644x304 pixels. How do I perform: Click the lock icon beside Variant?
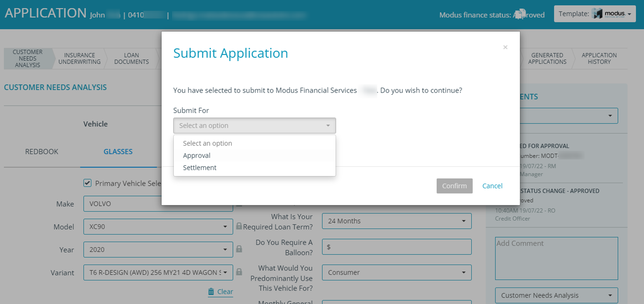click(x=239, y=272)
